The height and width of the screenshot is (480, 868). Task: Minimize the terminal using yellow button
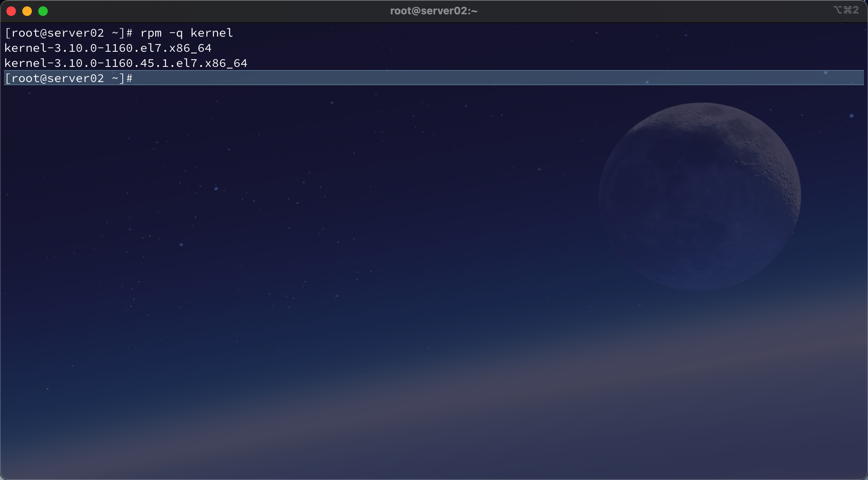[x=27, y=11]
